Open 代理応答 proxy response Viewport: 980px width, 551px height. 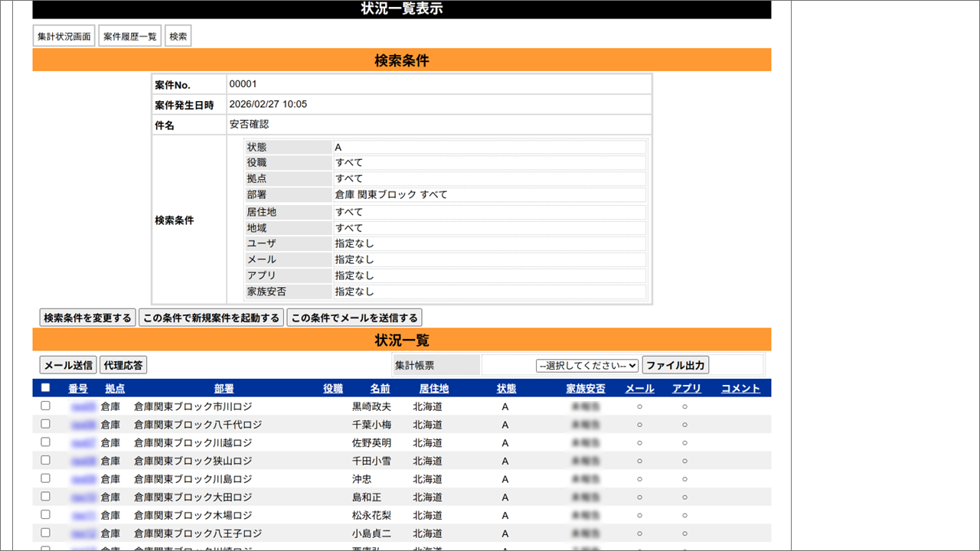click(x=122, y=364)
